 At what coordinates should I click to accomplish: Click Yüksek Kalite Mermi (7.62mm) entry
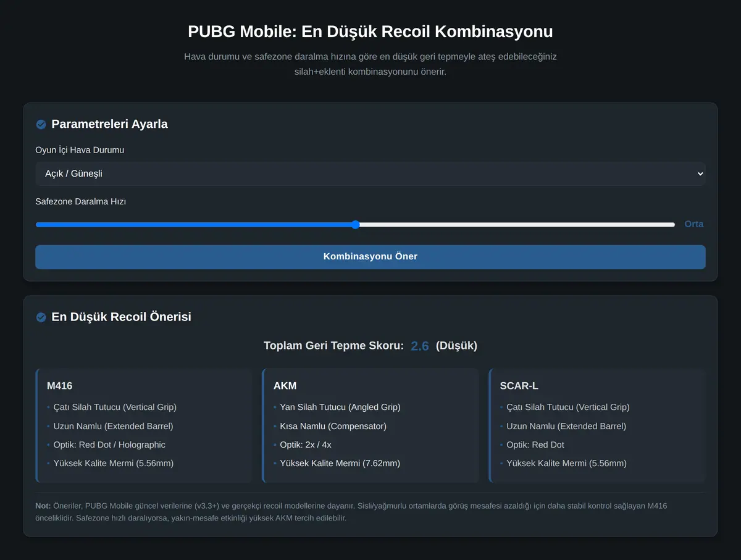click(340, 463)
